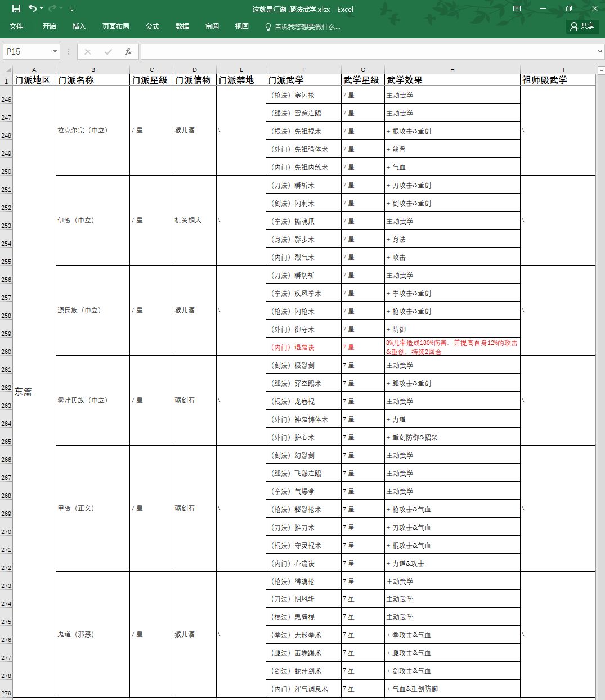Click the Select All corner triangle
605x700 pixels.
coord(6,70)
